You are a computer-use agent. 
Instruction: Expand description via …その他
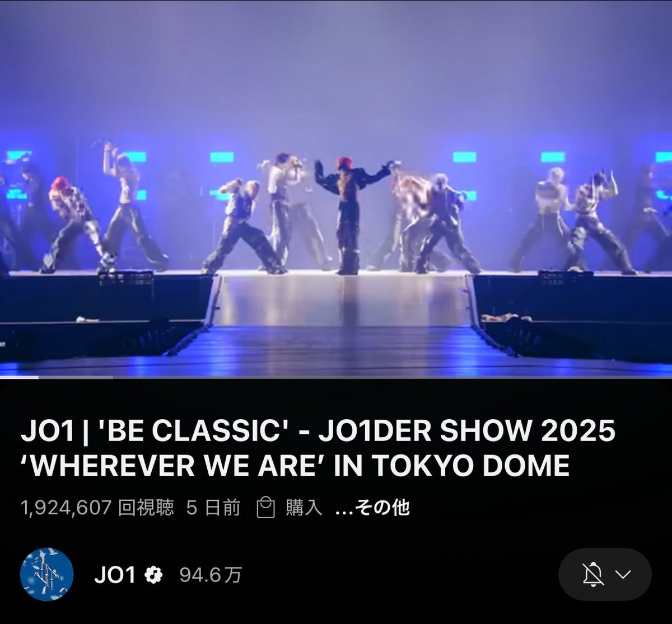[x=372, y=508]
